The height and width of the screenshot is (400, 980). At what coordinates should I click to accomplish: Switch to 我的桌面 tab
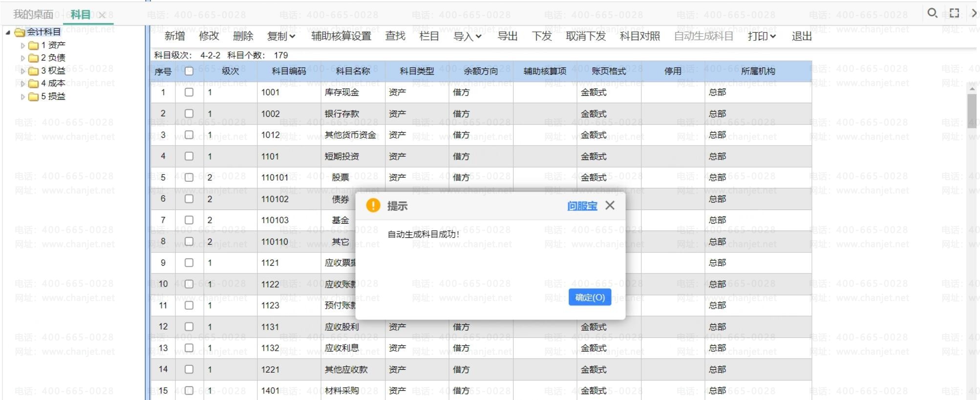(33, 15)
